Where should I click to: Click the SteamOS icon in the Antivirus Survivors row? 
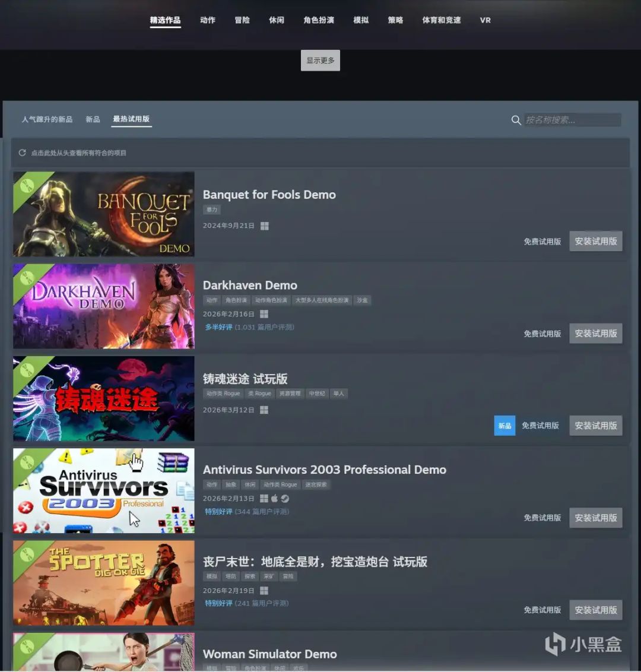tap(285, 499)
